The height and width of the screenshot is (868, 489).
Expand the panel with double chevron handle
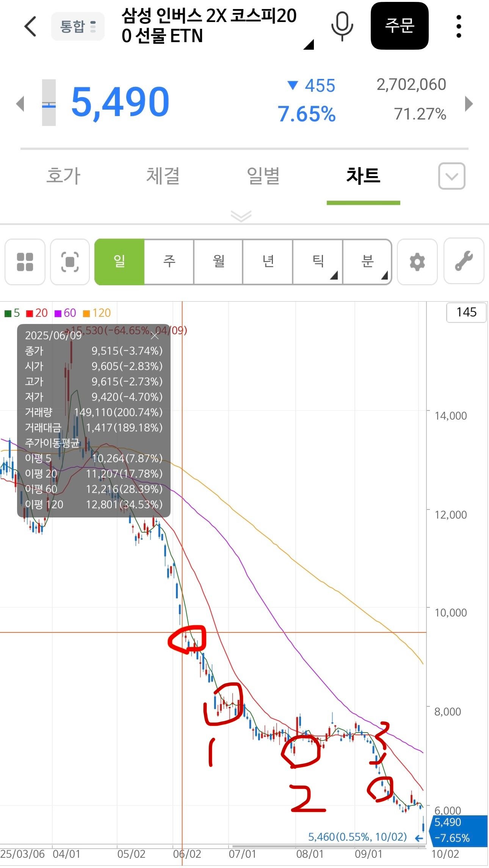pos(241,215)
